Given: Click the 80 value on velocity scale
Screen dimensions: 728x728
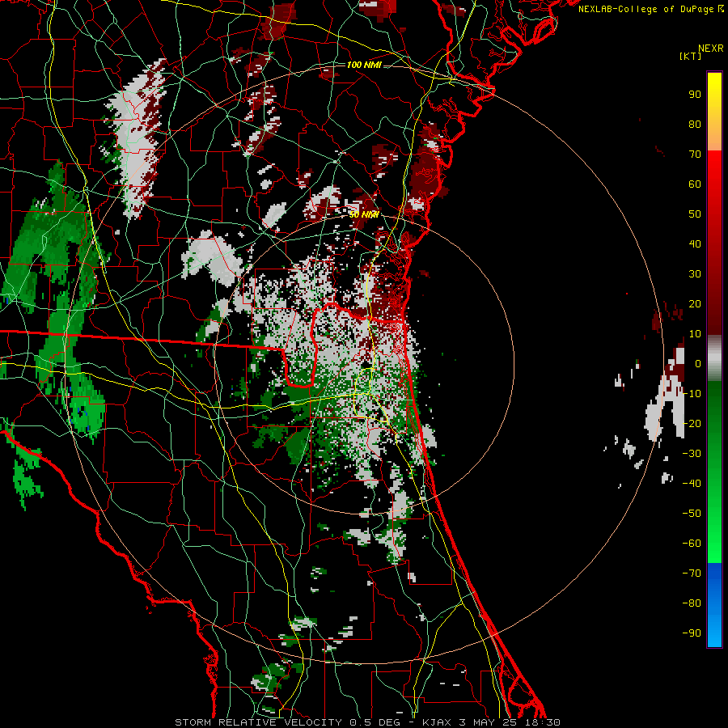Looking at the screenshot, I should (x=695, y=125).
